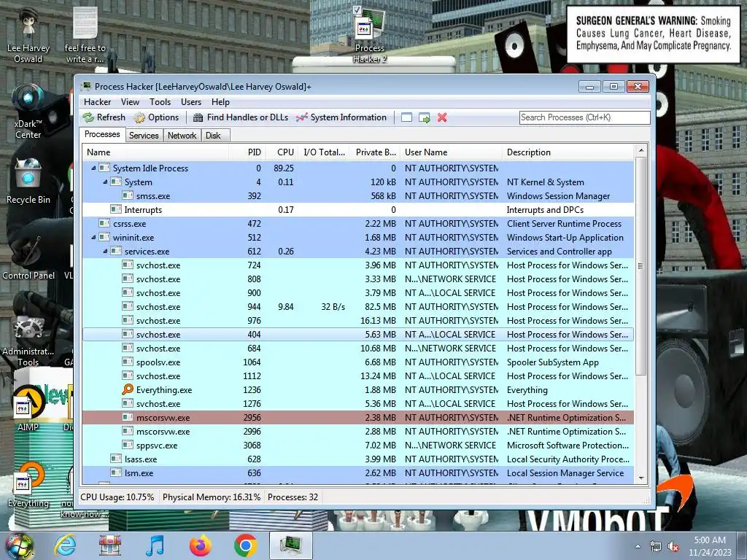Click the process list scrollbar up arrow

pos(641,150)
